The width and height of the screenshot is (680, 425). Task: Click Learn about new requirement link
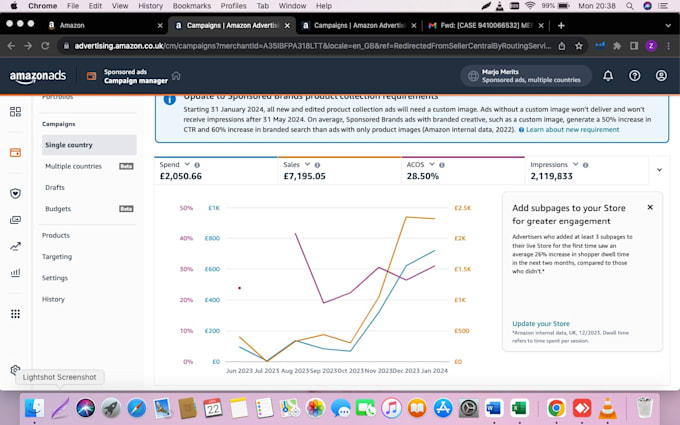tap(572, 130)
